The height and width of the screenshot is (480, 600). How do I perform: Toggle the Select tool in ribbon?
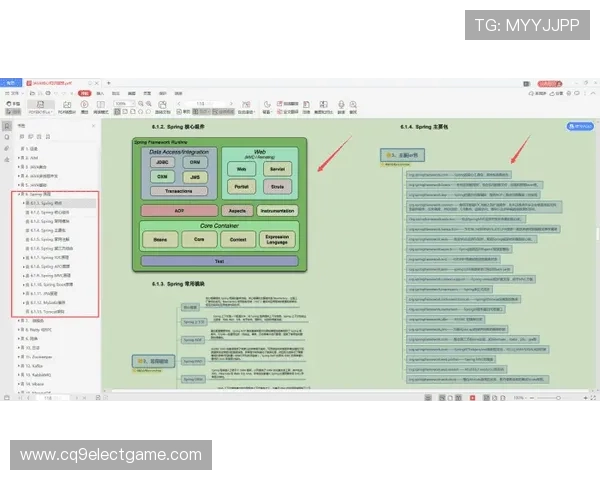coord(13,112)
